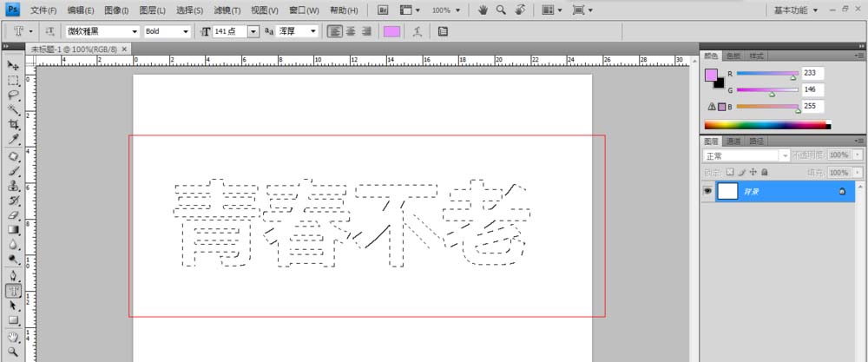This screenshot has width=868, height=362.
Task: Select the Eyedropper tool
Action: [x=14, y=139]
